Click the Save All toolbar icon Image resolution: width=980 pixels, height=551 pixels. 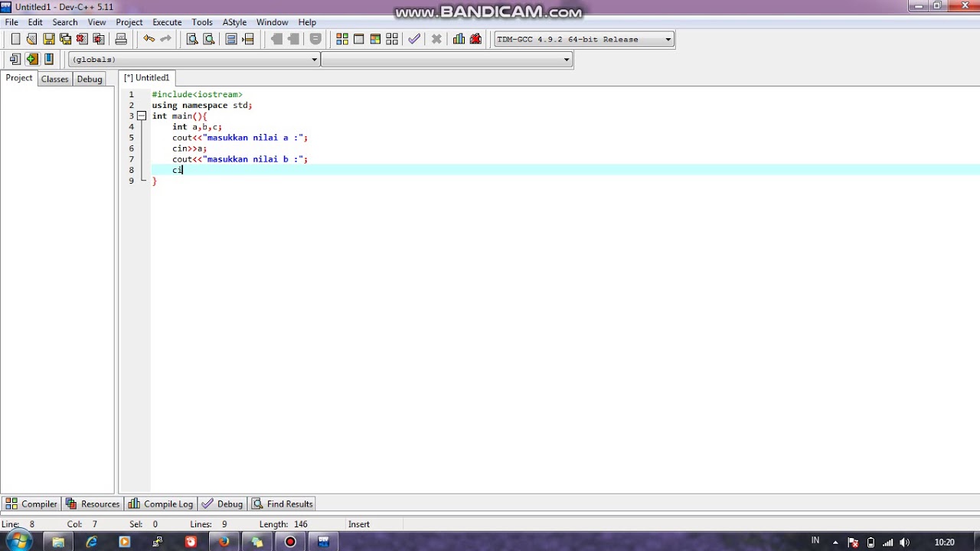pos(66,39)
